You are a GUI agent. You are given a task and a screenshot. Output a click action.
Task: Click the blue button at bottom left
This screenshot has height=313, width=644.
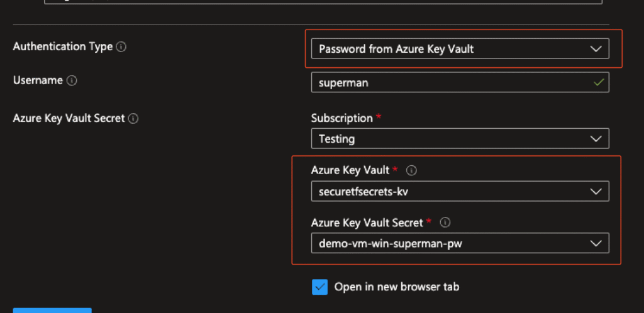pos(52,310)
